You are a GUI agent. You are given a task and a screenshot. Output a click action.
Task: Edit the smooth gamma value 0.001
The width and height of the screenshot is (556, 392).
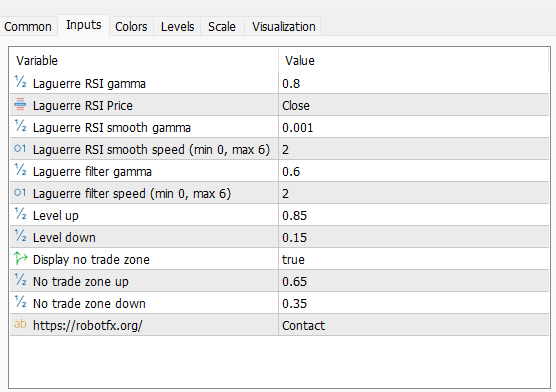click(414, 127)
